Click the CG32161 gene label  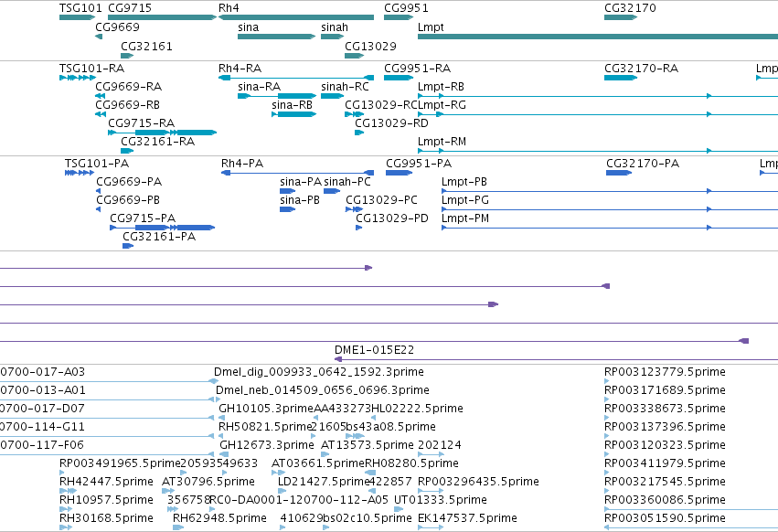[x=146, y=47]
